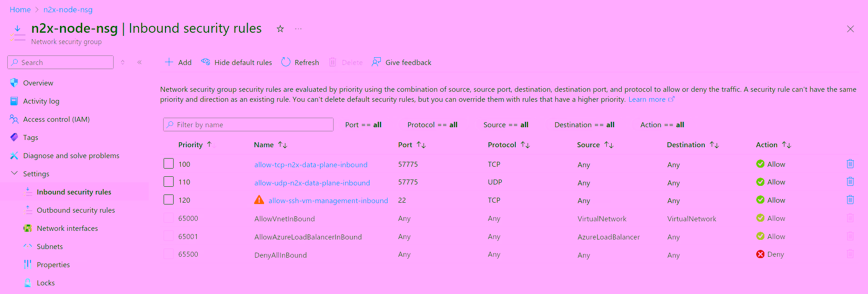Click the Tags icon in sidebar
Image resolution: width=868 pixels, height=294 pixels.
tap(14, 137)
